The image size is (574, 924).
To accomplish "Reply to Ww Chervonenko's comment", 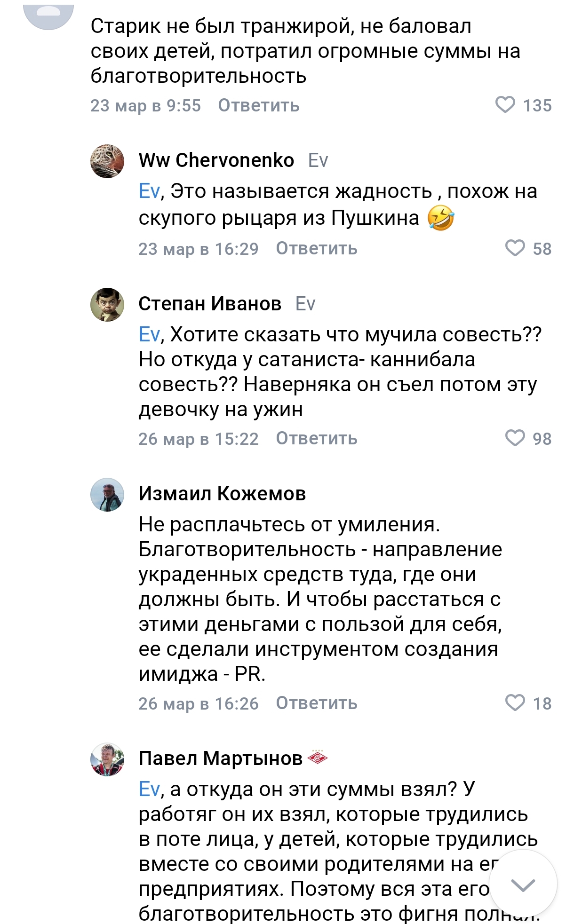I will point(316,248).
